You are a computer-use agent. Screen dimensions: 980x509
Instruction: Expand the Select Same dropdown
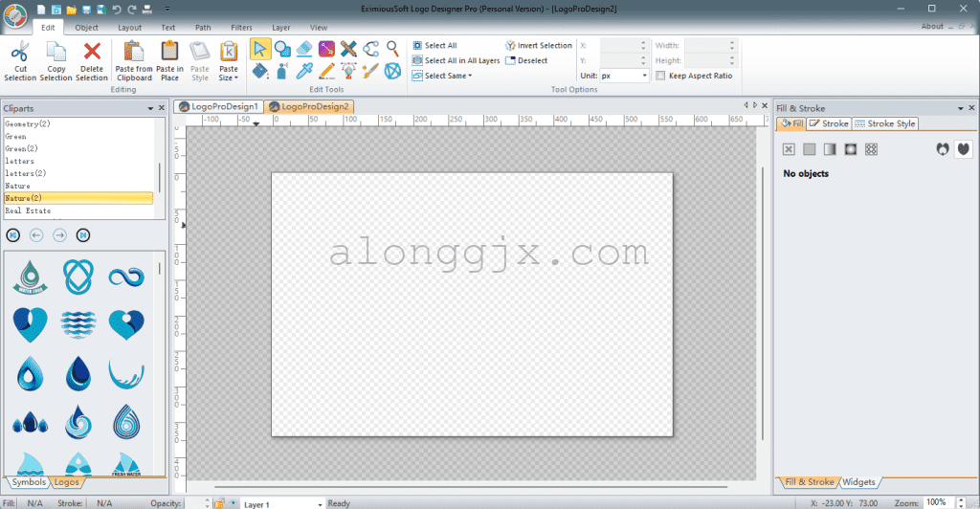448,76
